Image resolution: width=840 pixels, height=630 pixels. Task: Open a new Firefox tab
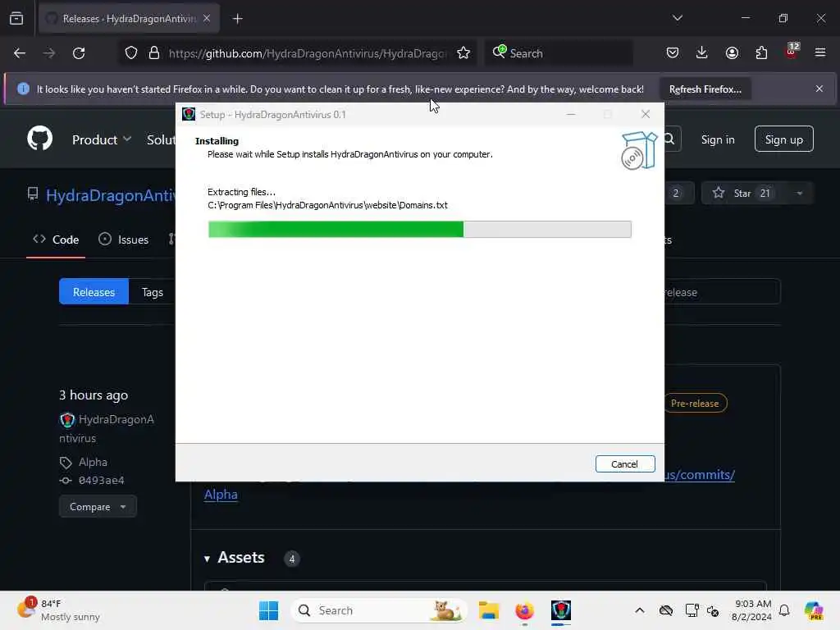point(237,19)
